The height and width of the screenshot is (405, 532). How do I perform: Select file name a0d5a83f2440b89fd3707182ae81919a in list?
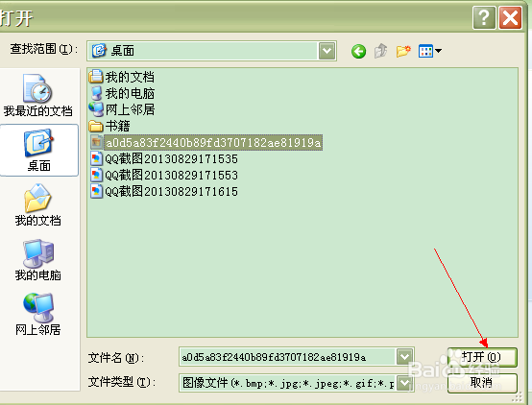pyautogui.click(x=213, y=142)
